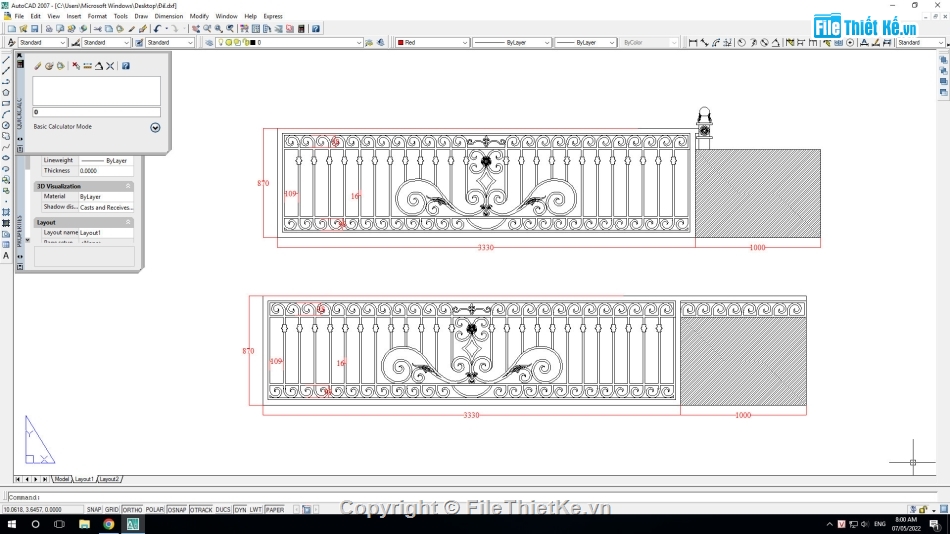
Task: Click the Cut scissors icon
Action: point(98,28)
